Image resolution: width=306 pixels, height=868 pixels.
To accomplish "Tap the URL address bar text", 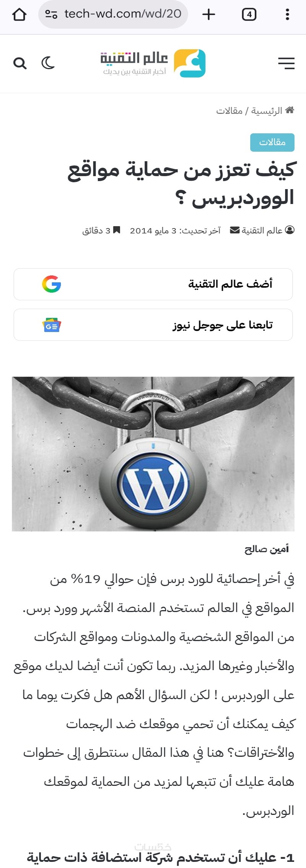I will click(x=123, y=14).
